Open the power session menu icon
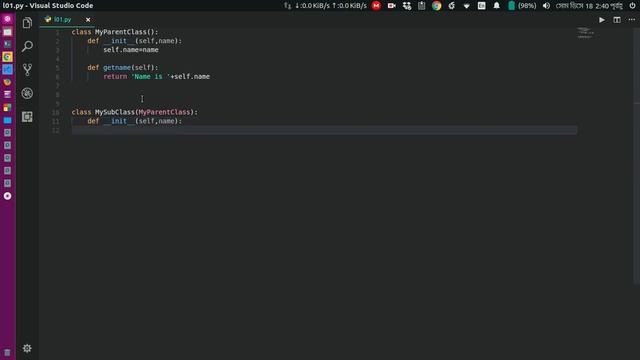Image resolution: width=640 pixels, height=360 pixels. pyautogui.click(x=632, y=6)
